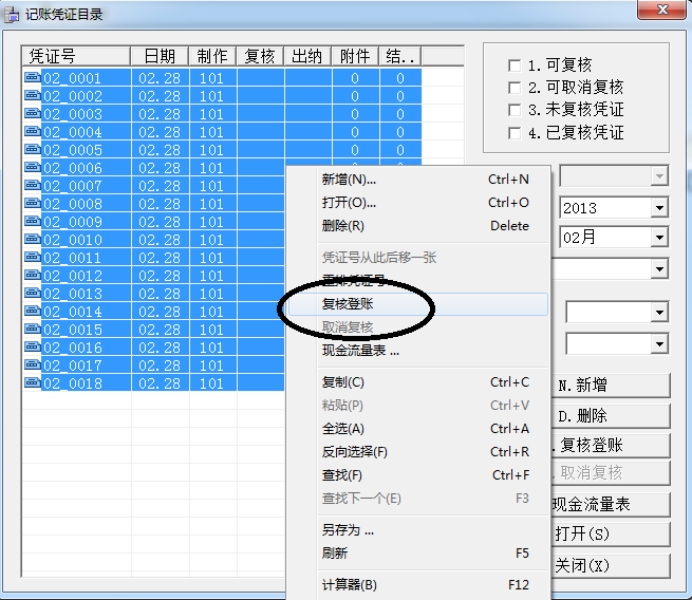
Task: Click the 现金流量表 button on the right
Action: (610, 504)
